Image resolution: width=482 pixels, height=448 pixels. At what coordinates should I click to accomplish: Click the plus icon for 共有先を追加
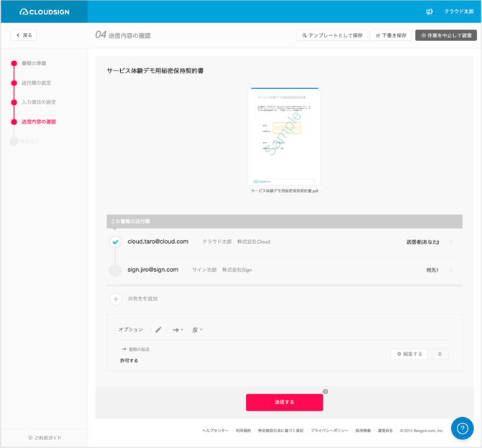[115, 298]
